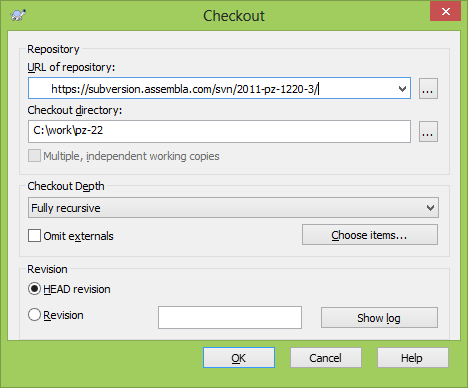This screenshot has width=468, height=388.
Task: Browse repository with the URL ellipsis button
Action: coord(428,89)
